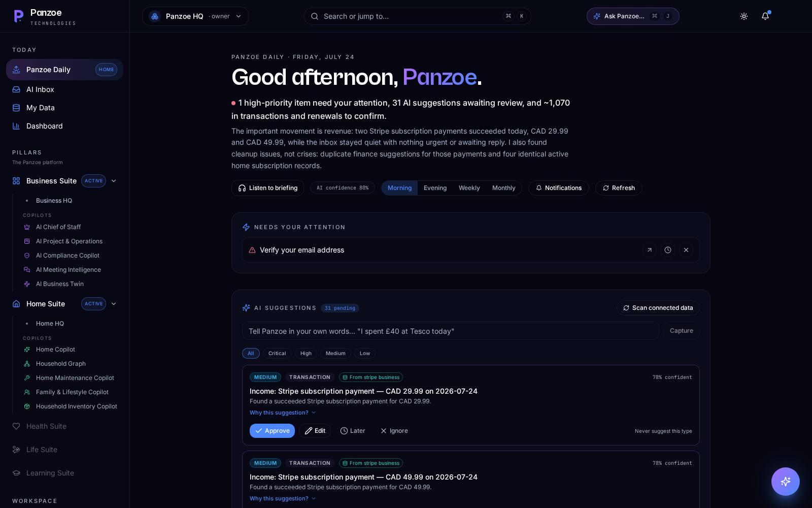Open AI Compliance Copilot
Image resolution: width=812 pixels, height=508 pixels.
tap(70, 256)
